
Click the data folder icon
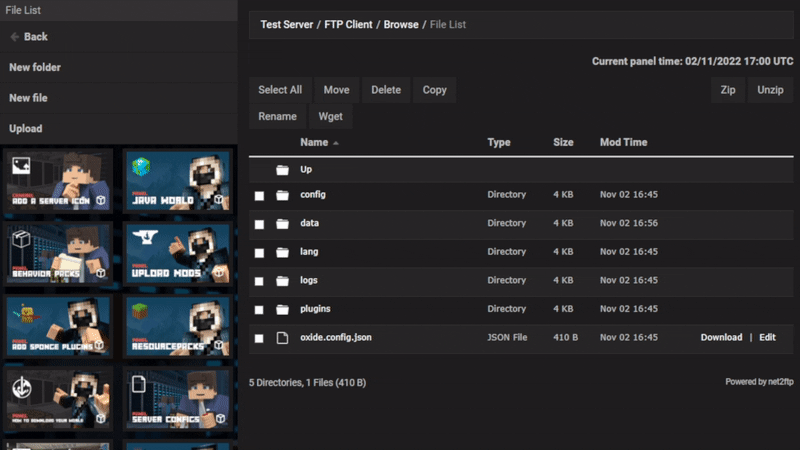coord(282,224)
